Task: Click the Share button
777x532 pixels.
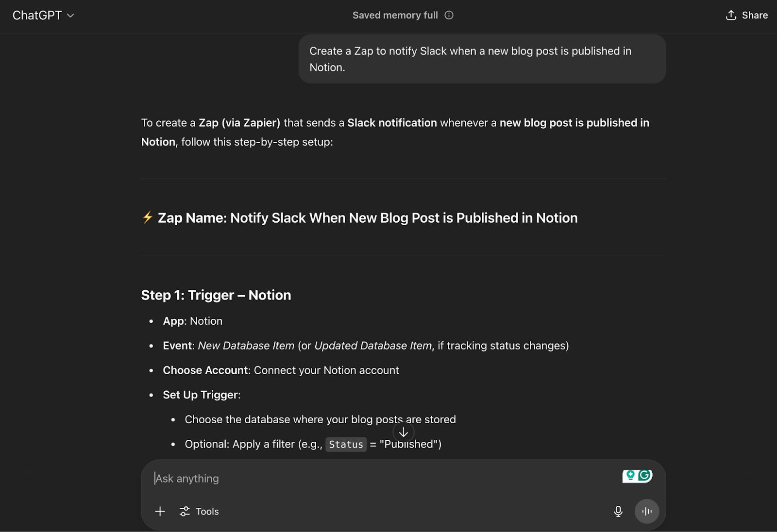Action: coord(747,15)
